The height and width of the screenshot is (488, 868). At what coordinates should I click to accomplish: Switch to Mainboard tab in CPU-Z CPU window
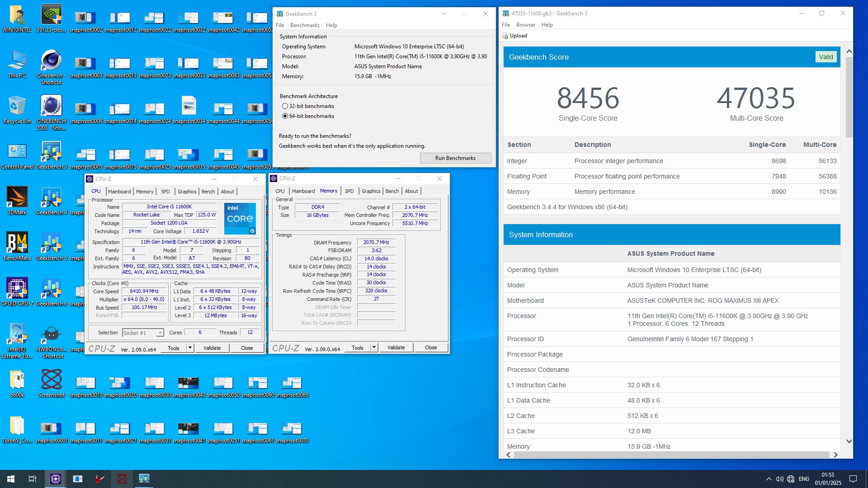119,192
